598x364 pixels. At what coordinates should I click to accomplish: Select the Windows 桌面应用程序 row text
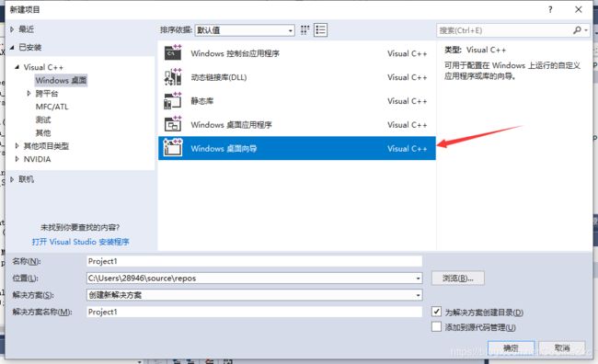tap(232, 125)
